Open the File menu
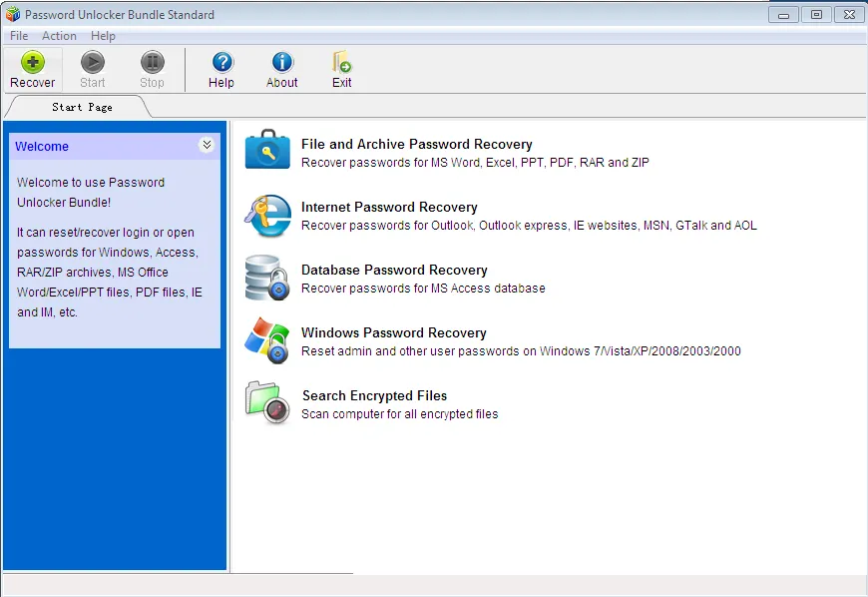Viewport: 868px width, 597px height. pyautogui.click(x=18, y=35)
